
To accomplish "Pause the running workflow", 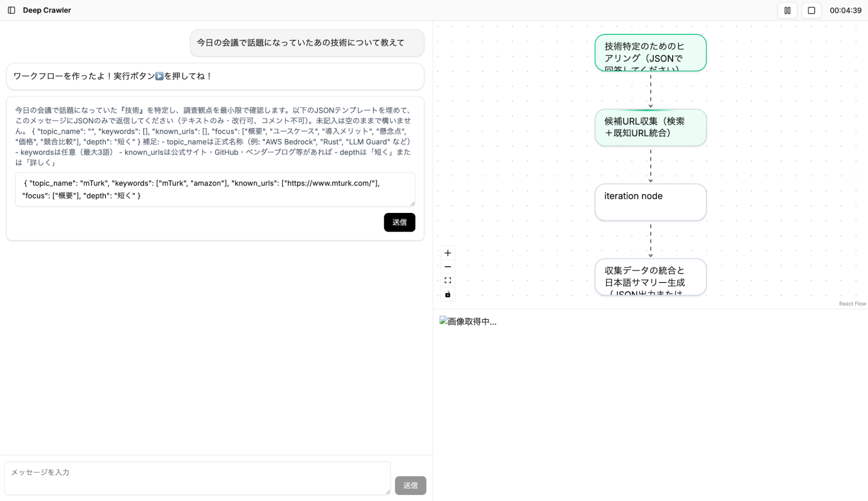I will (787, 10).
